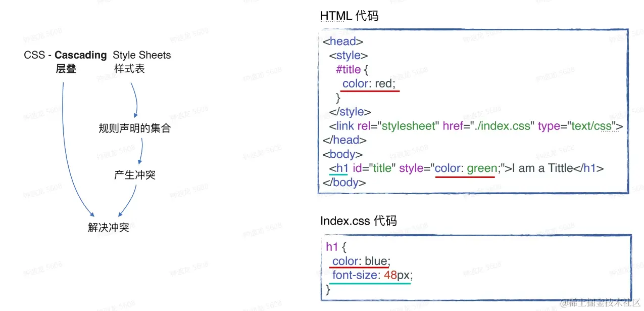
Task: Select the "color: red;" declaration
Action: (369, 83)
